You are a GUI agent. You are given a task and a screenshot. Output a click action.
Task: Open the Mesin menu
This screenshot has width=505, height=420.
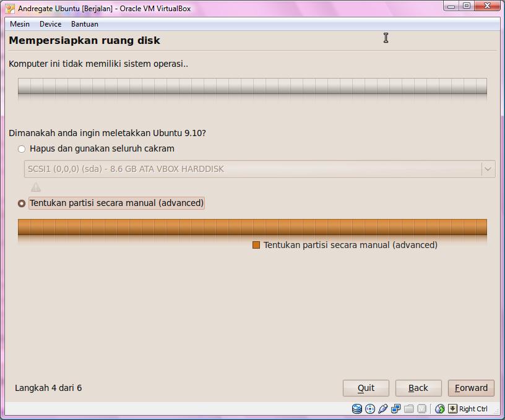point(20,24)
